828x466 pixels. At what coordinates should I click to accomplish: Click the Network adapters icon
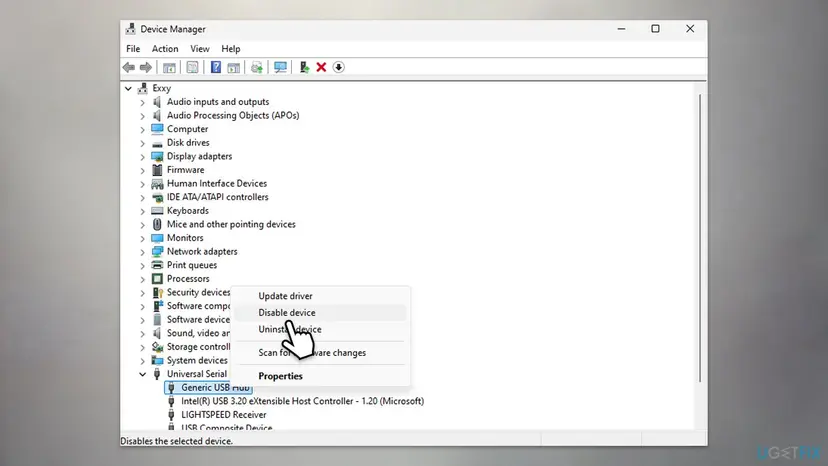click(x=157, y=251)
